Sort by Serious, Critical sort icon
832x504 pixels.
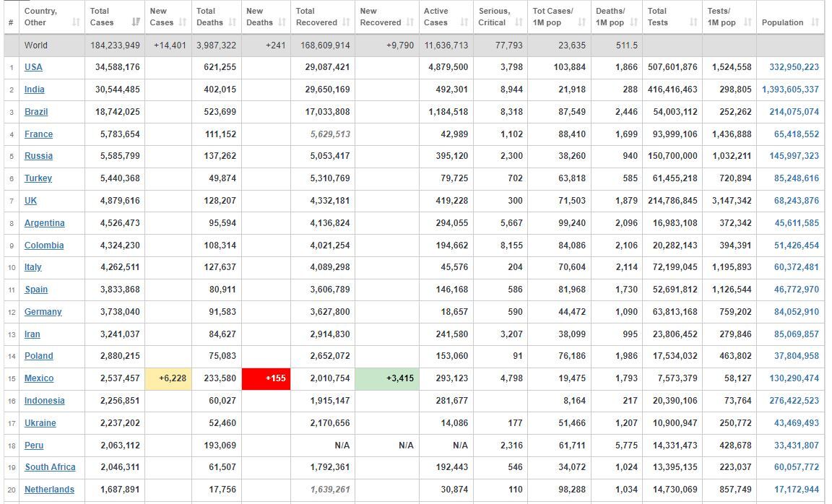519,22
